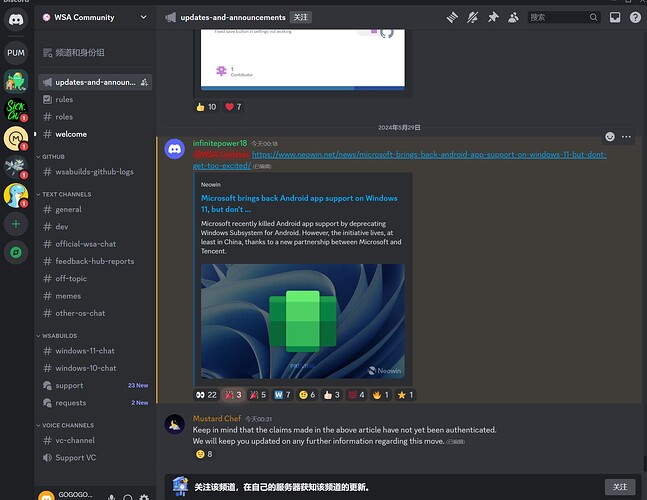This screenshot has width=647, height=500.
Task: Open the PUM server
Action: pyautogui.click(x=16, y=53)
